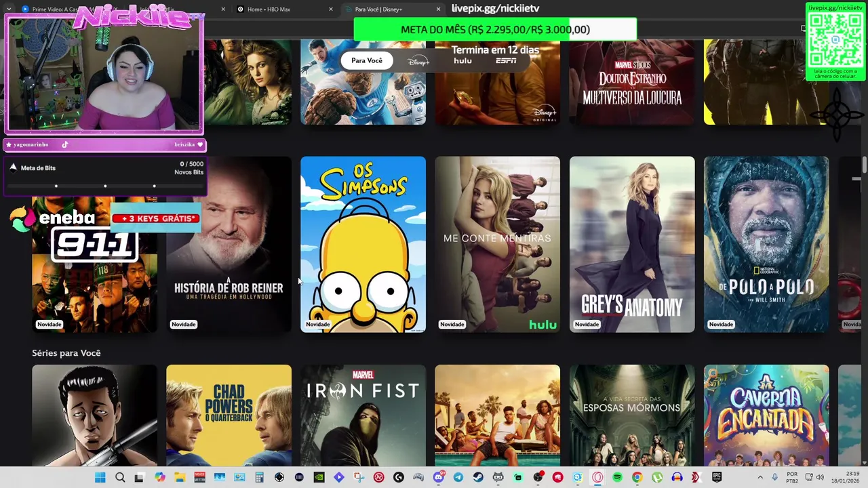Open the Grey's Anatomy poster

632,244
